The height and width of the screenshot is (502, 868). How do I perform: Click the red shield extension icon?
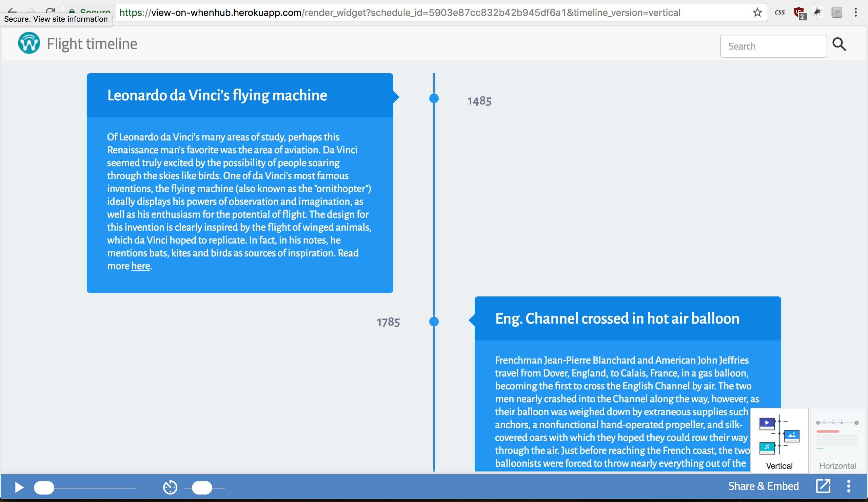click(x=799, y=13)
